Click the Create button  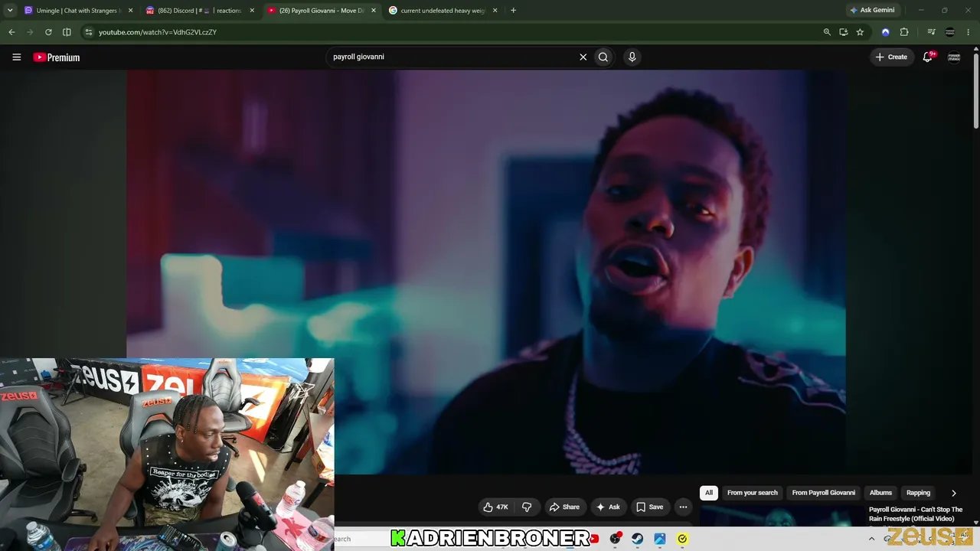pos(892,57)
